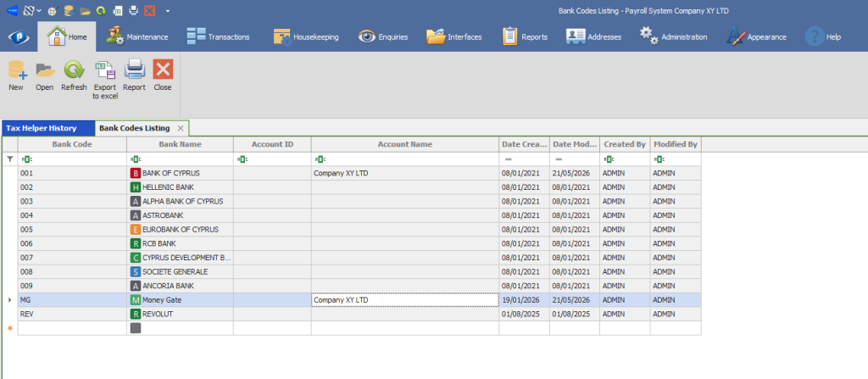Screen dimensions: 868x379
Task: Open the Interfaces ribbon tab
Action: pos(454,36)
